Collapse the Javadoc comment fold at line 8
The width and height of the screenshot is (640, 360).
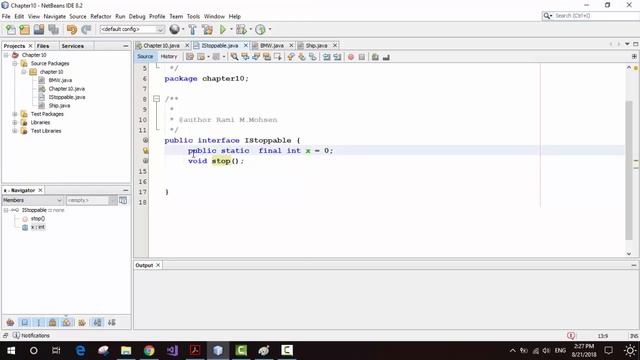tap(156, 99)
